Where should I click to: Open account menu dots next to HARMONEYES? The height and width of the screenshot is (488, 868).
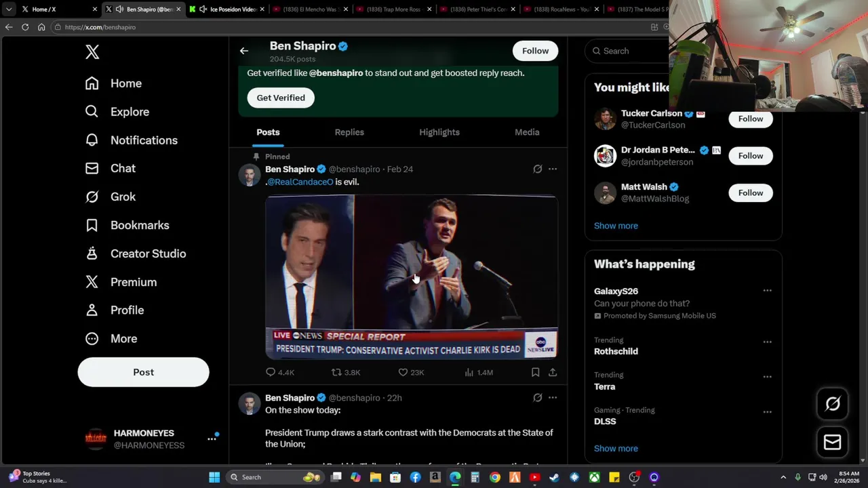tap(212, 439)
